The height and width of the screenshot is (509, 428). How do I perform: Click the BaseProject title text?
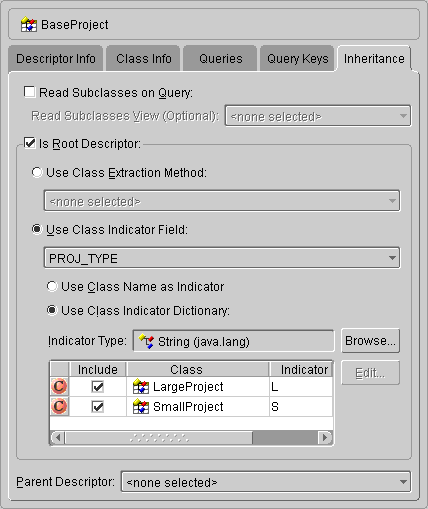(75, 25)
